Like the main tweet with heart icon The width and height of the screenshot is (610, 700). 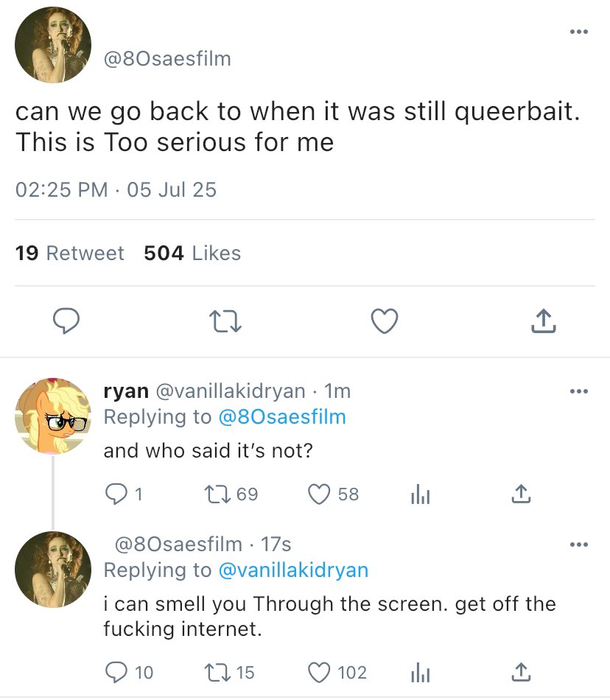384,320
